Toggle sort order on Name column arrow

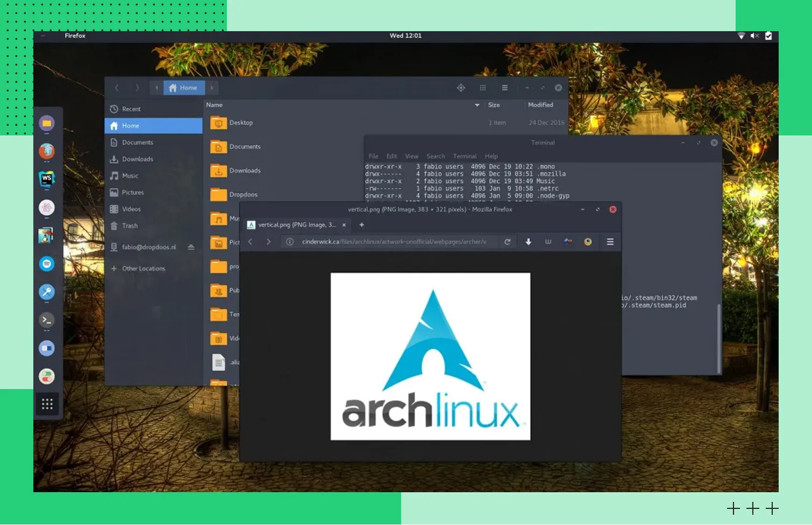[477, 105]
